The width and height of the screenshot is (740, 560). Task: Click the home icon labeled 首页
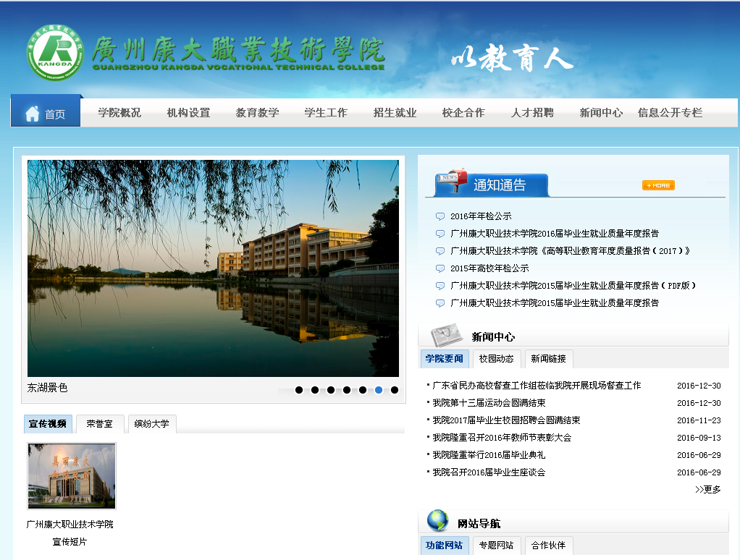(33, 114)
